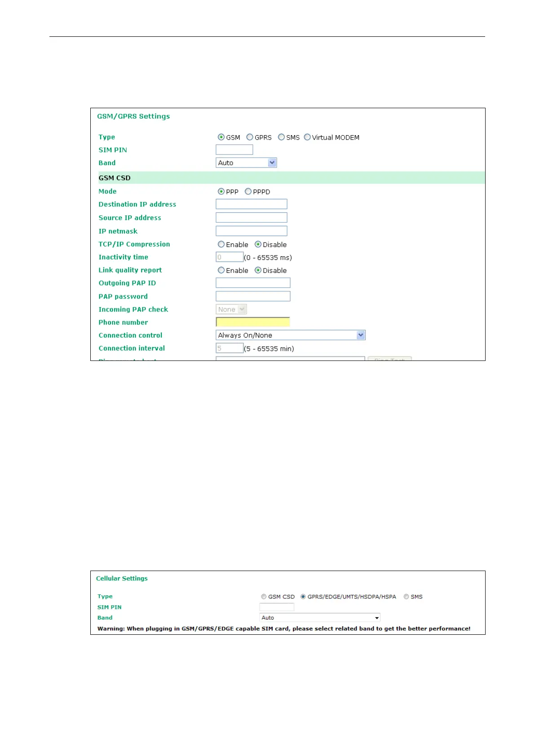535x756 pixels.
Task: Click the band warning message text
Action: [x=284, y=629]
